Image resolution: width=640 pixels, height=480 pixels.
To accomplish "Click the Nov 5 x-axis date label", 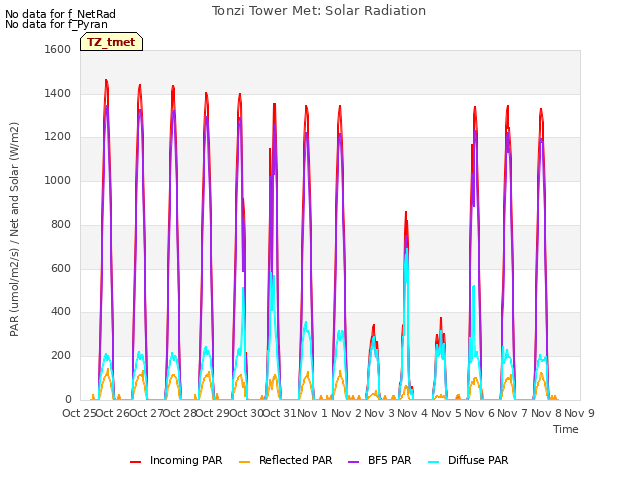I will (446, 413).
